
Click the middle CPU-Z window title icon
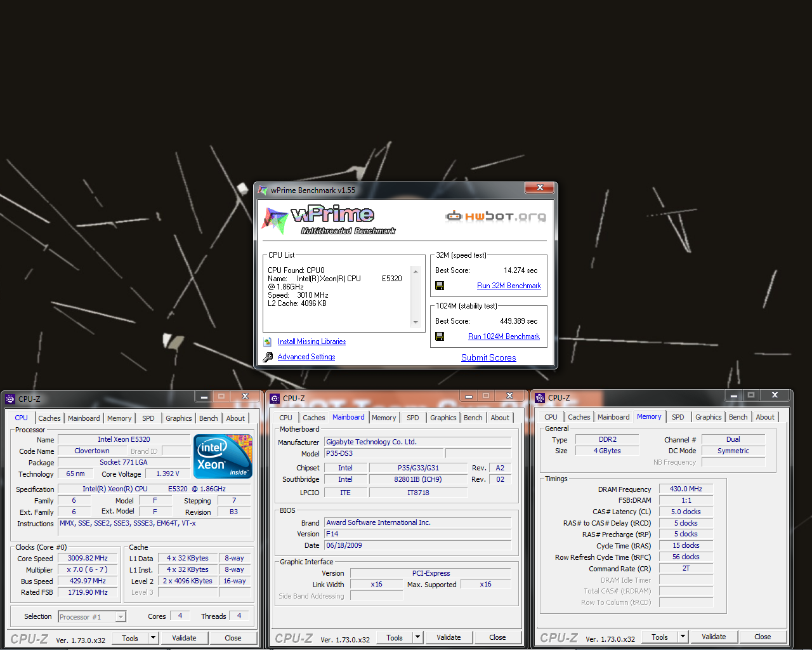[x=275, y=399]
